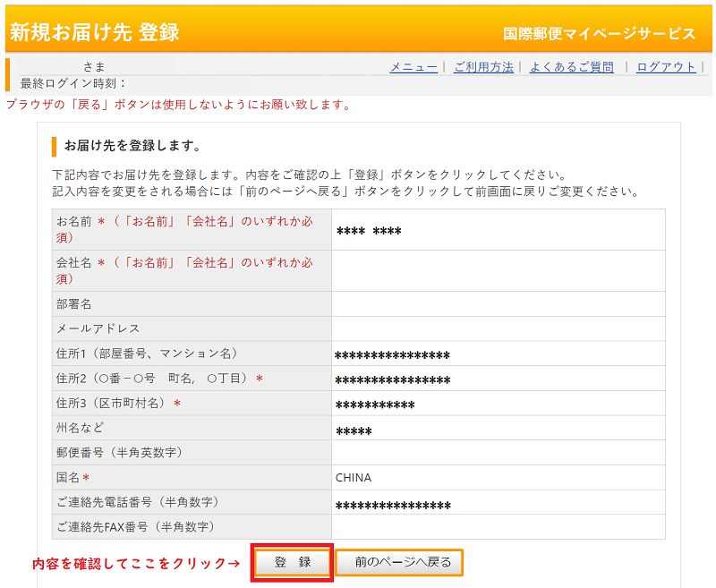Click the empty メールアドレス value cell
Viewport: 716px width, 588px height.
point(498,328)
